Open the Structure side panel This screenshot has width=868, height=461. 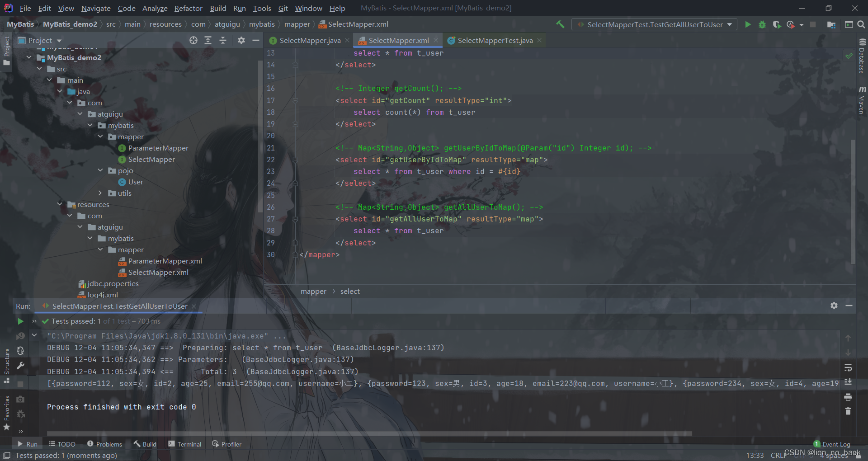click(x=7, y=366)
